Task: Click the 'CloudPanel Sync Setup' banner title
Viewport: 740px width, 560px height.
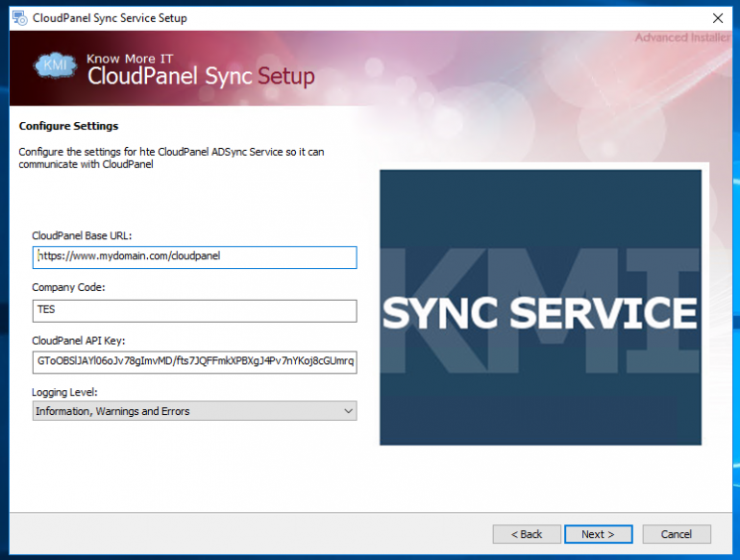Action: (x=201, y=77)
